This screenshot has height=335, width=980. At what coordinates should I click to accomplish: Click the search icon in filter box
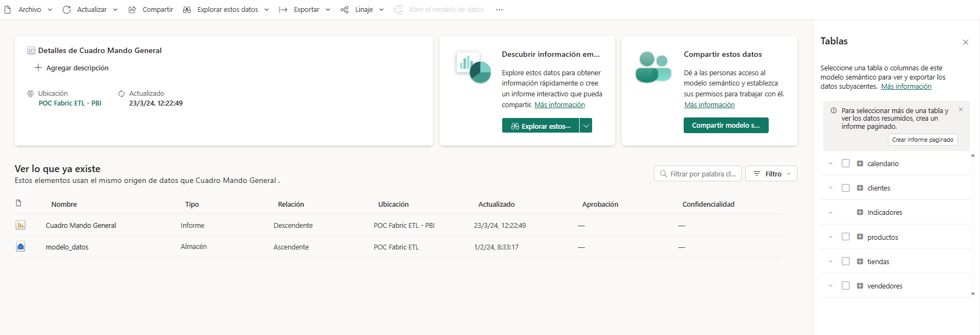point(663,174)
